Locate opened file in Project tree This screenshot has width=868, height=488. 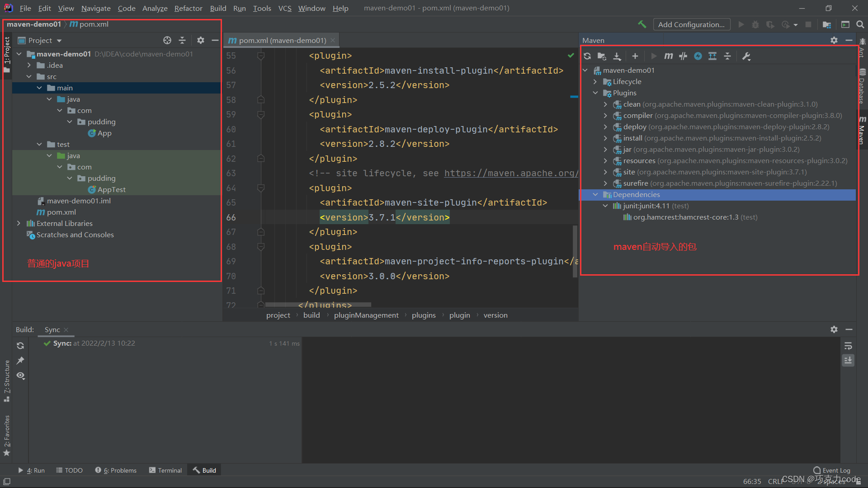click(167, 40)
